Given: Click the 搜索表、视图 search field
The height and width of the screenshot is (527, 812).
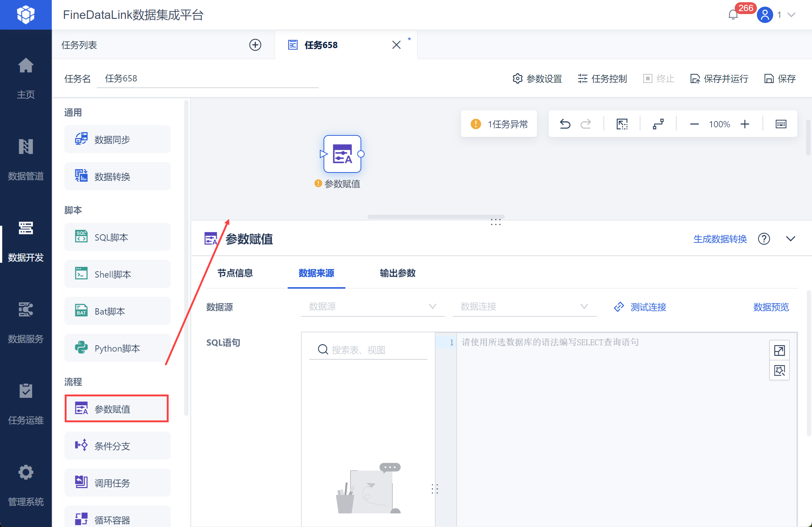Looking at the screenshot, I should 368,350.
